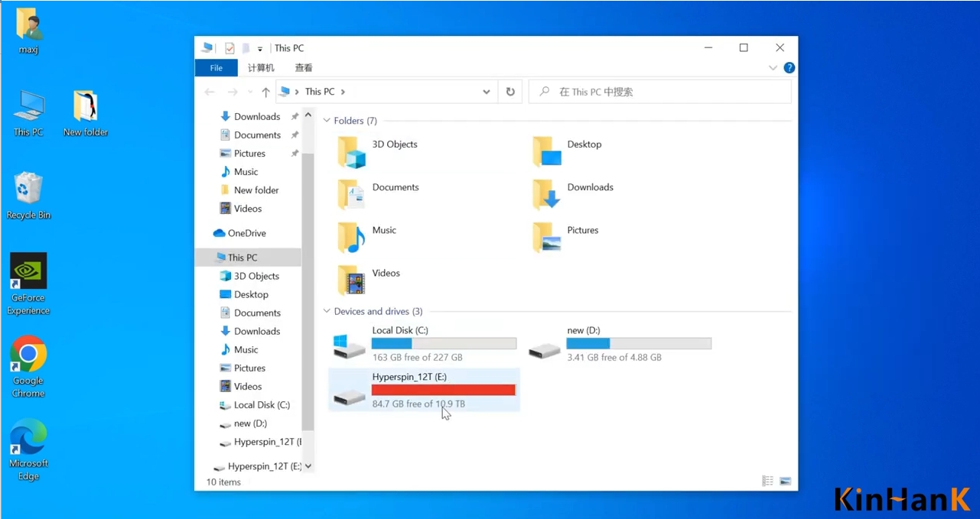The height and width of the screenshot is (519, 980).
Task: Collapse the Folders (7) group
Action: tap(327, 121)
